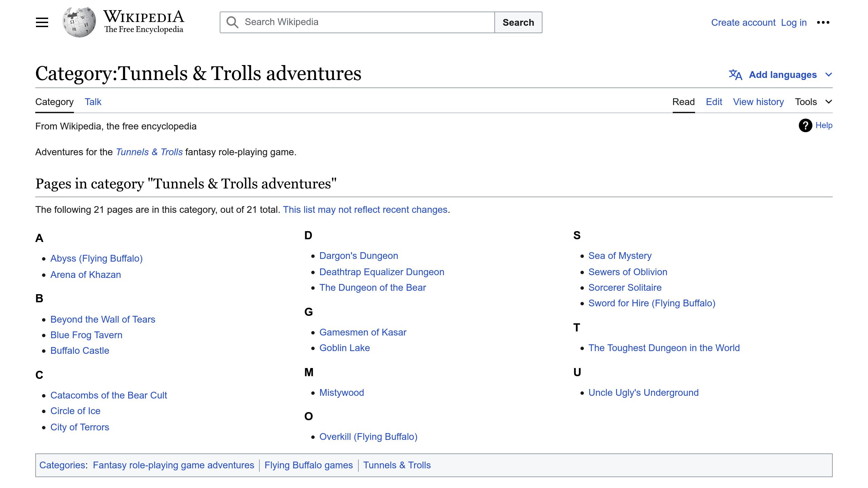Click the Help question mark icon
The width and height of the screenshot is (868, 488).
click(805, 126)
